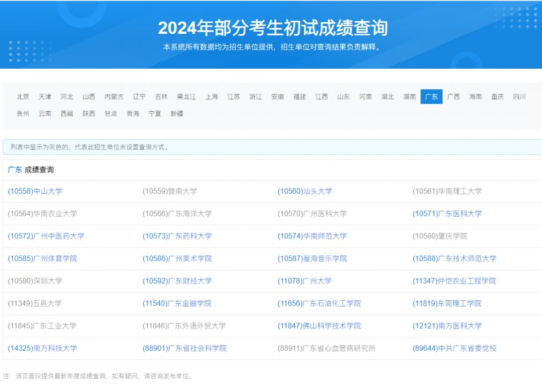Select the 北京 province tab

coord(23,97)
